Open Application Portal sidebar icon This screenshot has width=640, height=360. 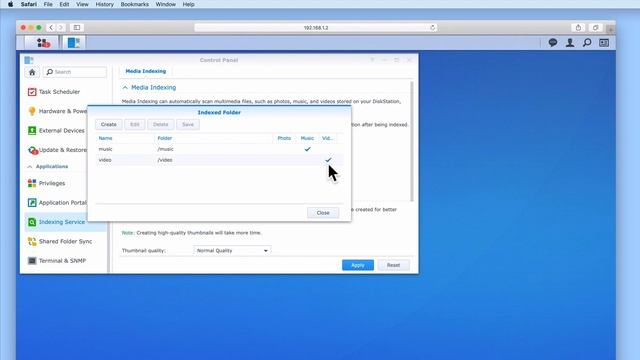click(x=32, y=202)
